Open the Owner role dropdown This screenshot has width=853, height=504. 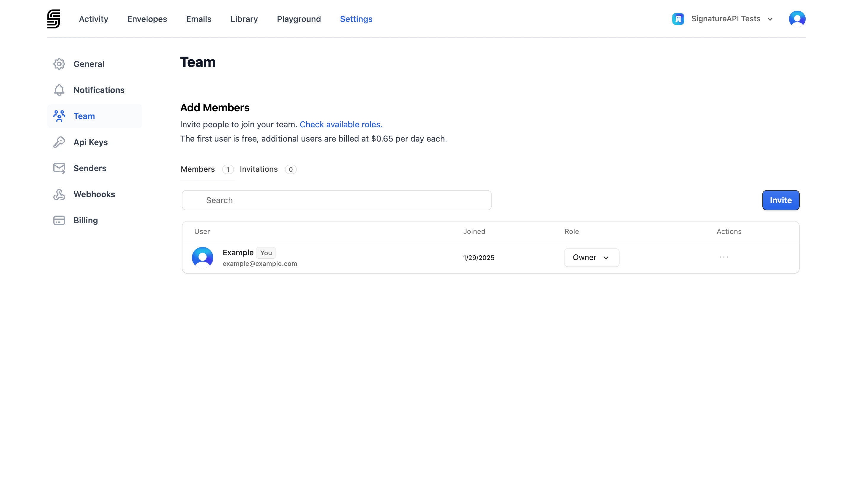(x=591, y=257)
